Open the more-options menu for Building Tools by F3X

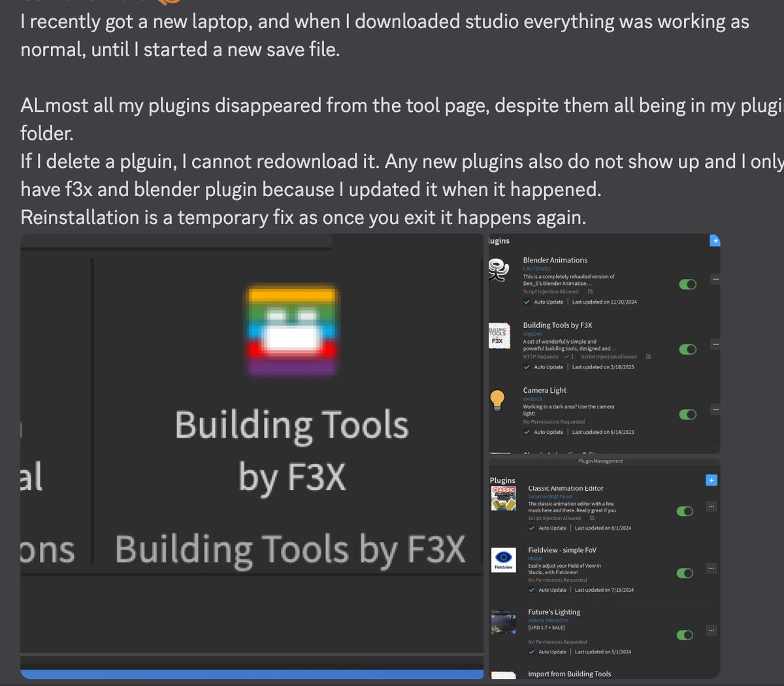tap(715, 344)
